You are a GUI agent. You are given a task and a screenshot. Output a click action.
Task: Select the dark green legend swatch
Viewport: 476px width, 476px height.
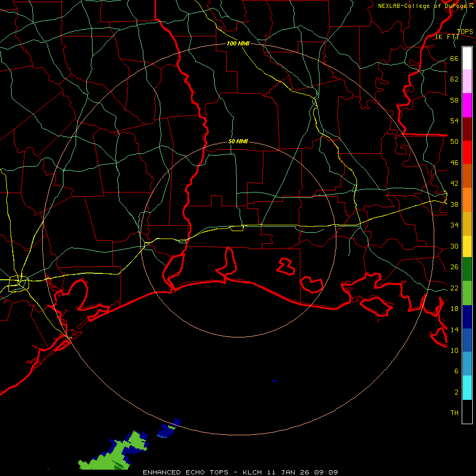tap(467, 269)
